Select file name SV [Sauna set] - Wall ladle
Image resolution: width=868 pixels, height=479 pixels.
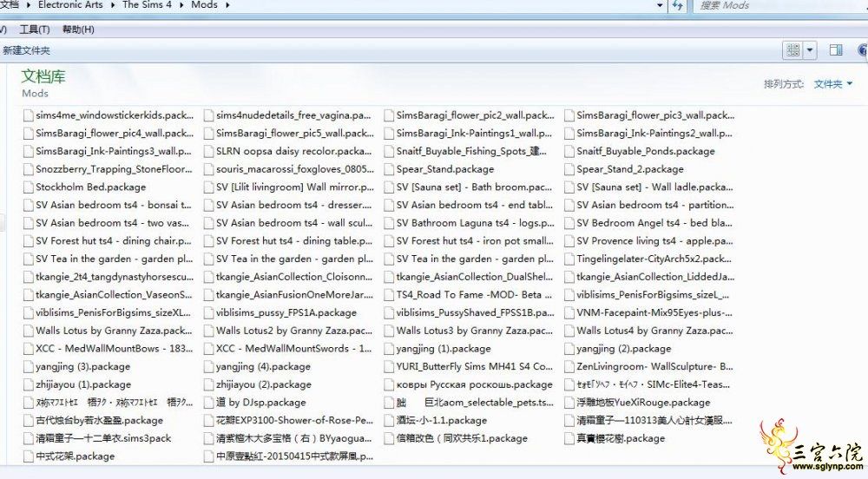pos(654,187)
